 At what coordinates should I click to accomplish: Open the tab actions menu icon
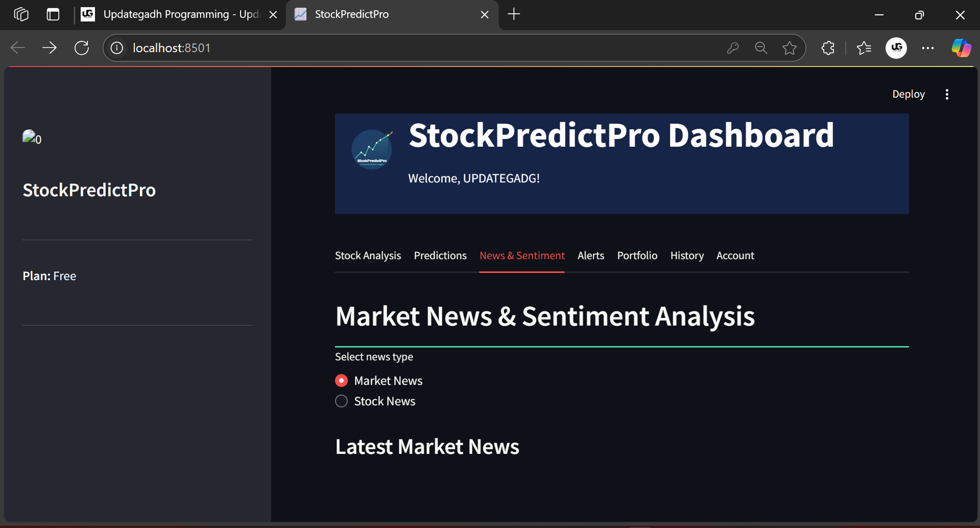point(53,14)
